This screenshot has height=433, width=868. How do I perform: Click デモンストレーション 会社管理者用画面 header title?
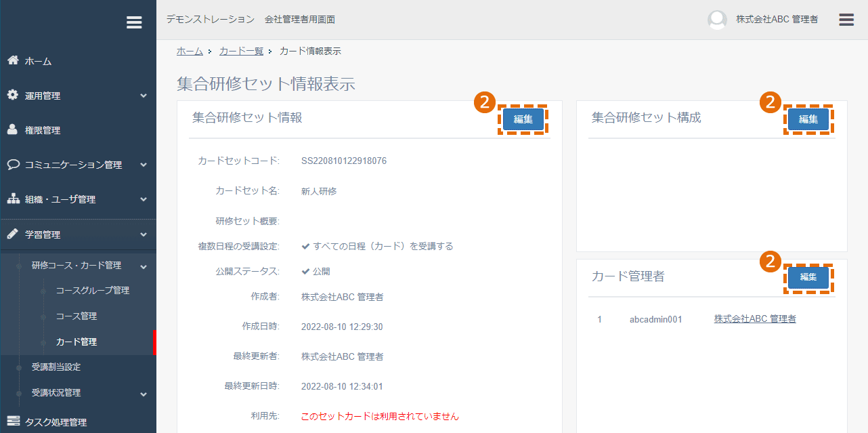pos(251,20)
